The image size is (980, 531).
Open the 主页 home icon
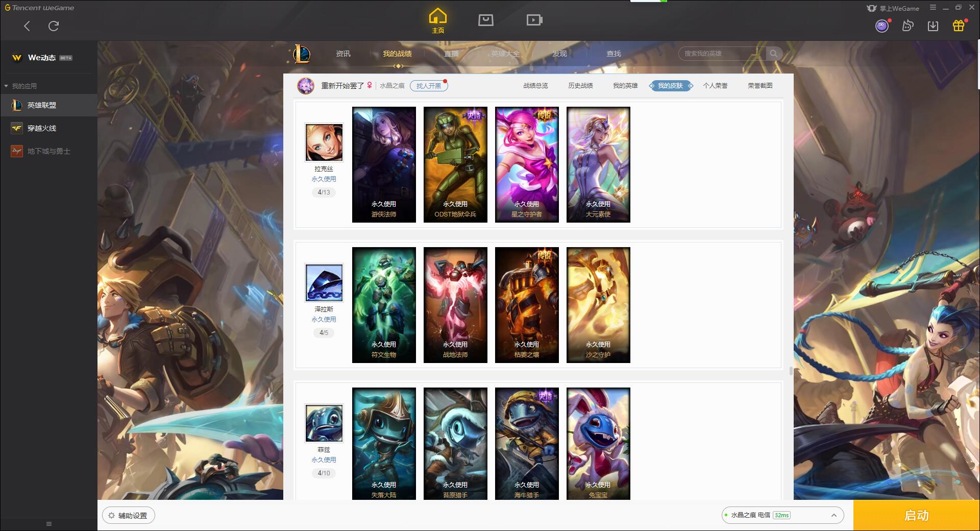[438, 21]
